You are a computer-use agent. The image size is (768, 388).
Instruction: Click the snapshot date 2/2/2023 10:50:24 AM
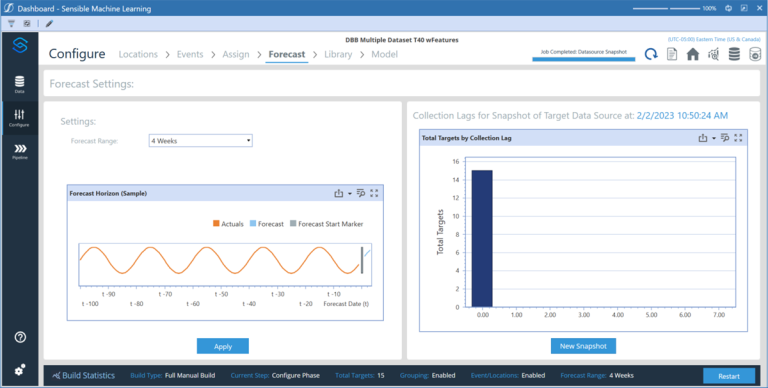[682, 116]
